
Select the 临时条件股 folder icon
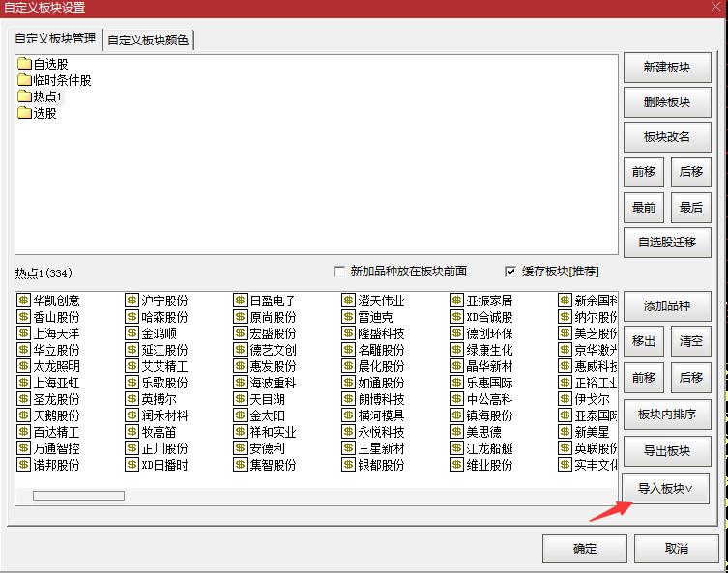[24, 80]
